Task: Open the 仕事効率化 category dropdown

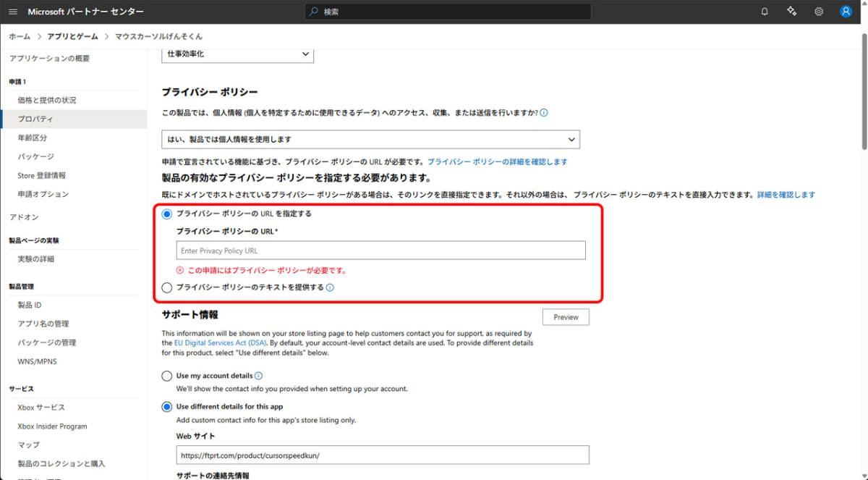Action: tap(238, 54)
